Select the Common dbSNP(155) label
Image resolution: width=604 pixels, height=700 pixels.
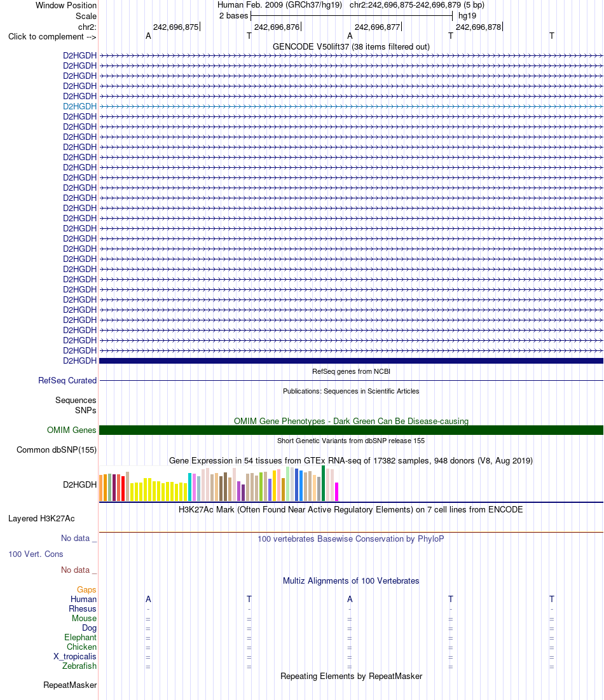[x=57, y=450]
